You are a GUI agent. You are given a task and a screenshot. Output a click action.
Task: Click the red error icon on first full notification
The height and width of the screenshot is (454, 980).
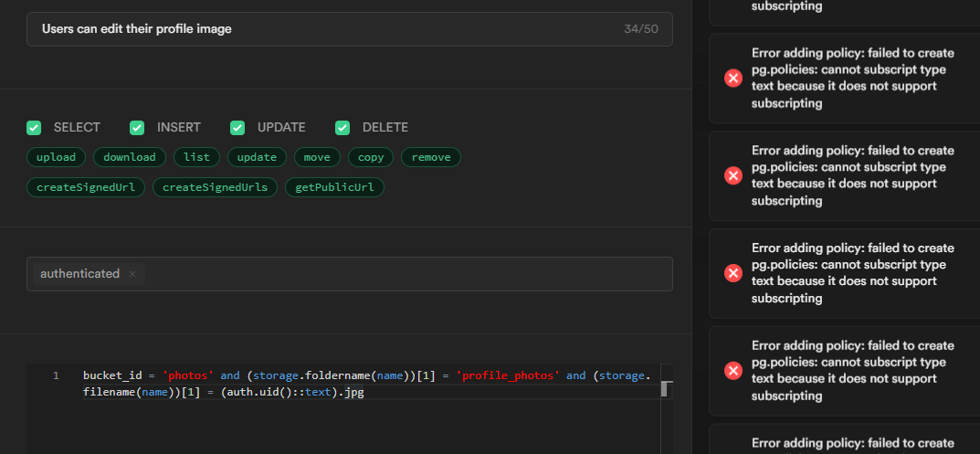pyautogui.click(x=733, y=78)
